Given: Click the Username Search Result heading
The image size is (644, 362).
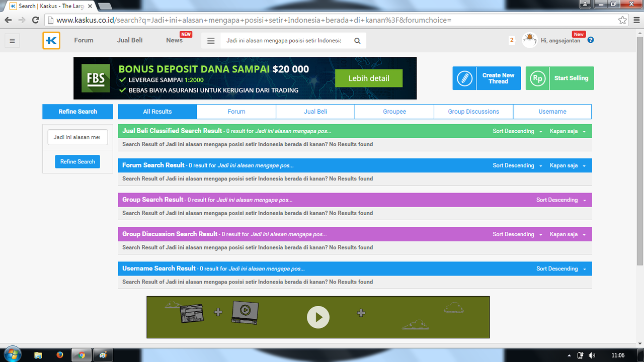Looking at the screenshot, I should point(159,268).
